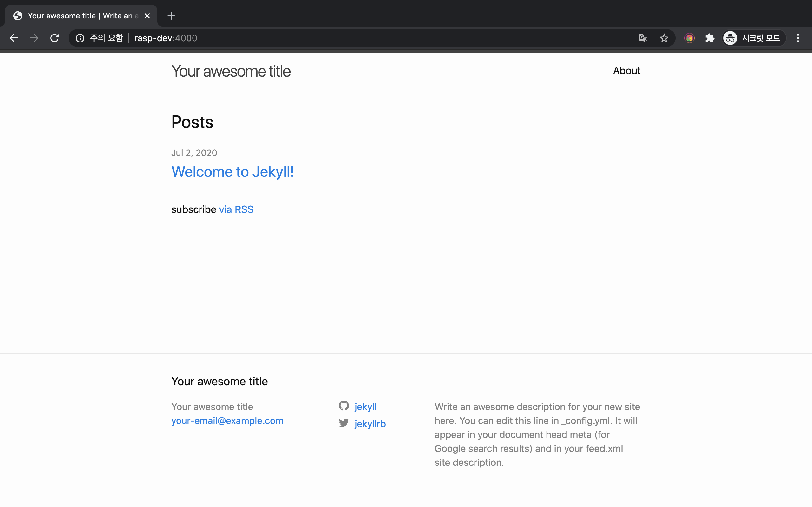Click the rasp-dev:4000 address bar
This screenshot has width=812, height=507.
pyautogui.click(x=302, y=38)
